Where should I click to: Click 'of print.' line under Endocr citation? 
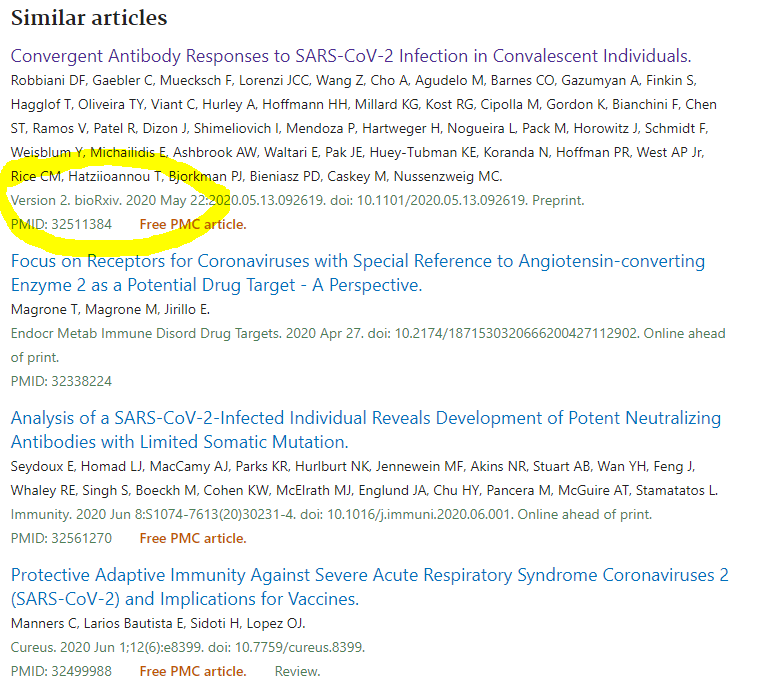coord(35,358)
